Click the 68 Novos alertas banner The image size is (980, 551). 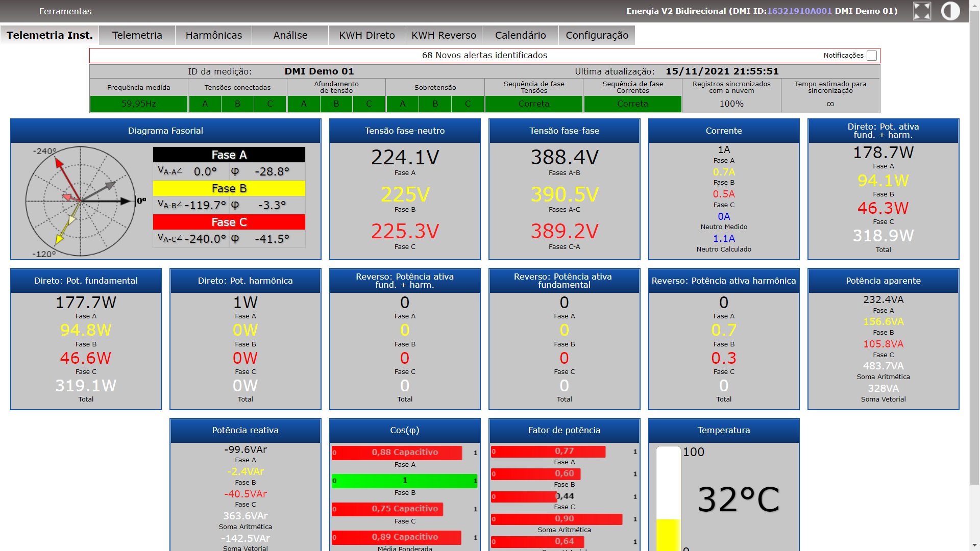[484, 55]
